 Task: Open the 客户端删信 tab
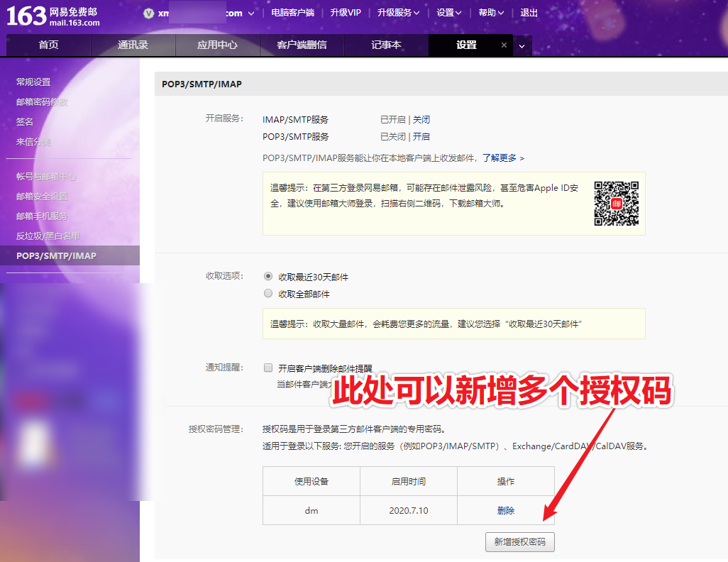[302, 45]
